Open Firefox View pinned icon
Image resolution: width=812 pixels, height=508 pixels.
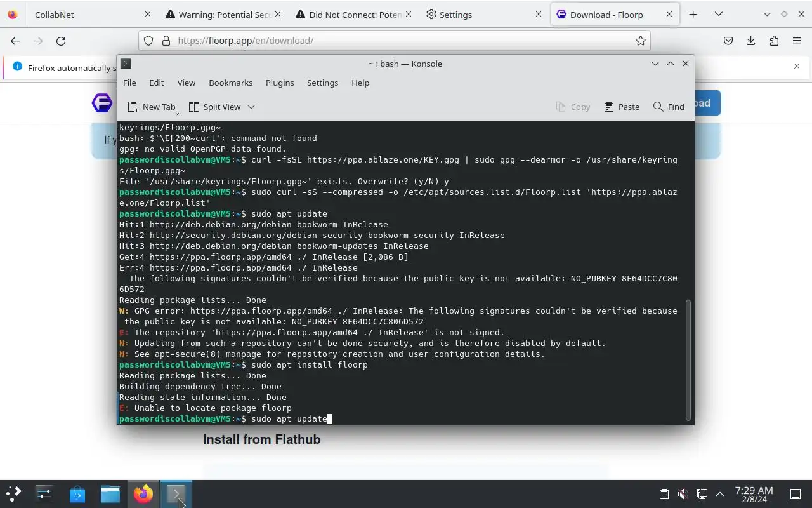click(13, 14)
